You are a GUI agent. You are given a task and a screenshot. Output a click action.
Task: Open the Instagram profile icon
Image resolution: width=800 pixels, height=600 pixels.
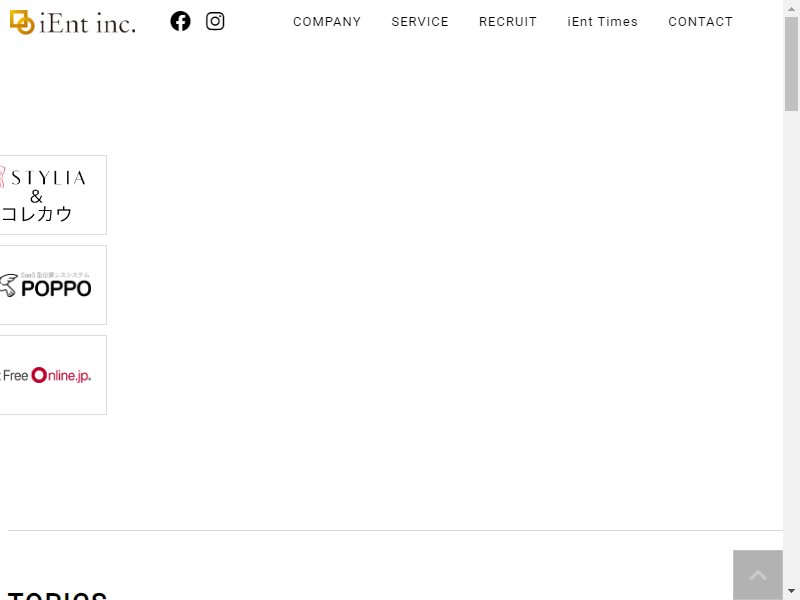click(215, 21)
